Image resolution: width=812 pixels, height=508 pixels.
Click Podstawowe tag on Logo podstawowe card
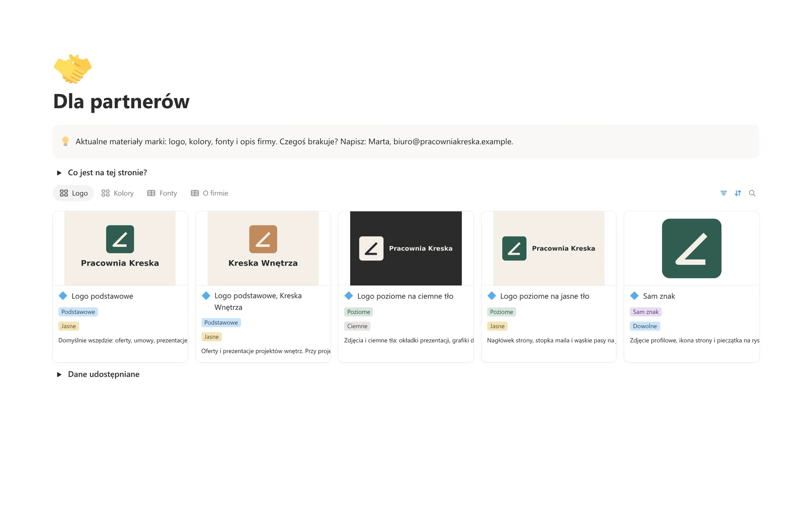(78, 312)
